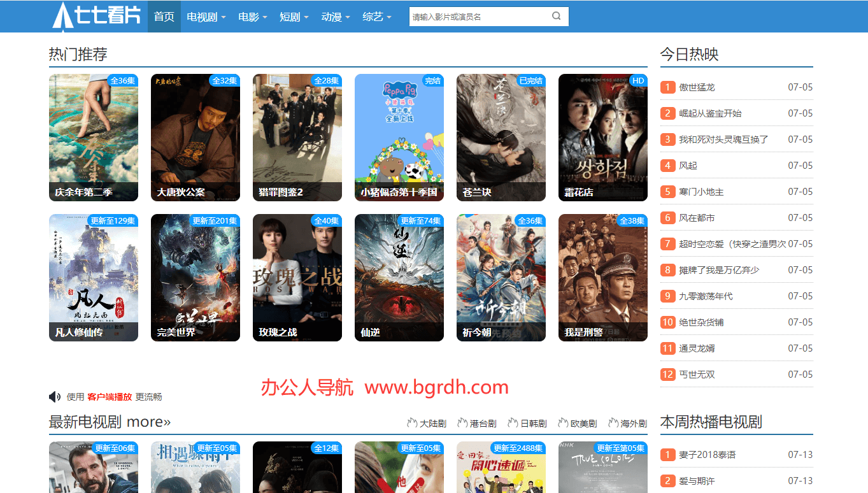Open 妻子2018泰语 in weekly hot list

pos(707,455)
